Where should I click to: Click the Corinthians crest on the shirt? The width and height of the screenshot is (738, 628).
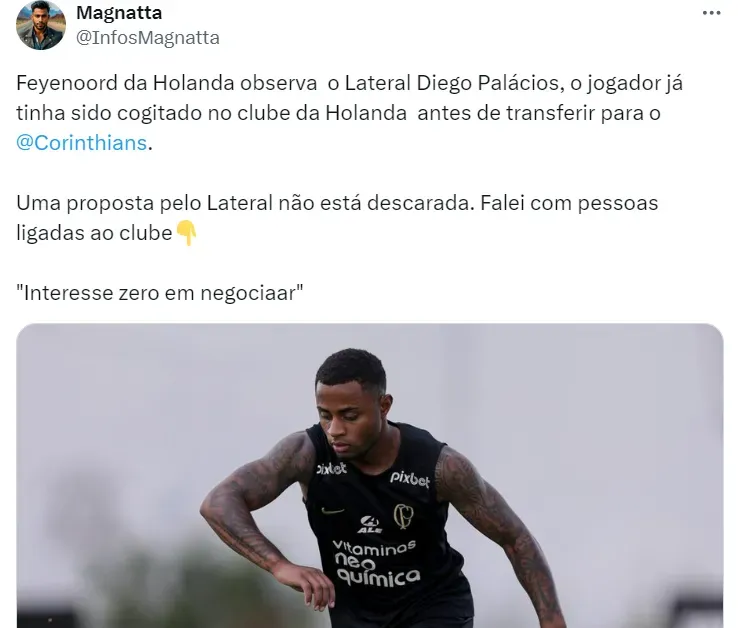[403, 516]
